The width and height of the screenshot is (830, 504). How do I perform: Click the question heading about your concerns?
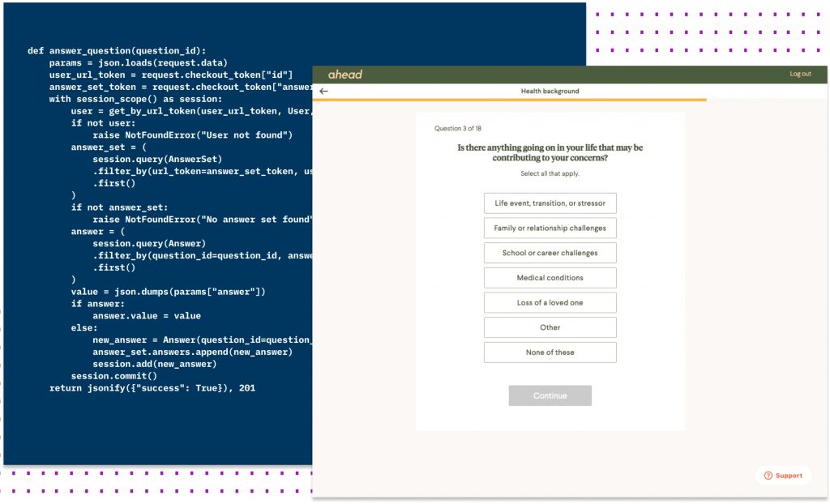pyautogui.click(x=550, y=152)
